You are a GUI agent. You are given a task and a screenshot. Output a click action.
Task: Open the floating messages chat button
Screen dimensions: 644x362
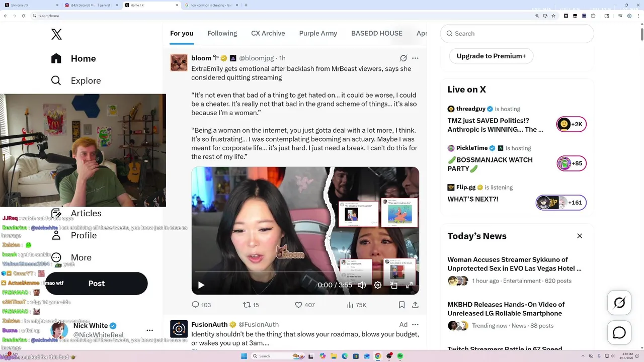click(619, 333)
